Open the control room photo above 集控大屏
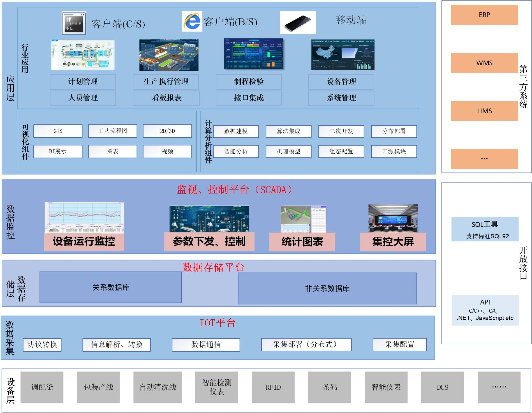The width and height of the screenshot is (532, 413). [x=393, y=219]
